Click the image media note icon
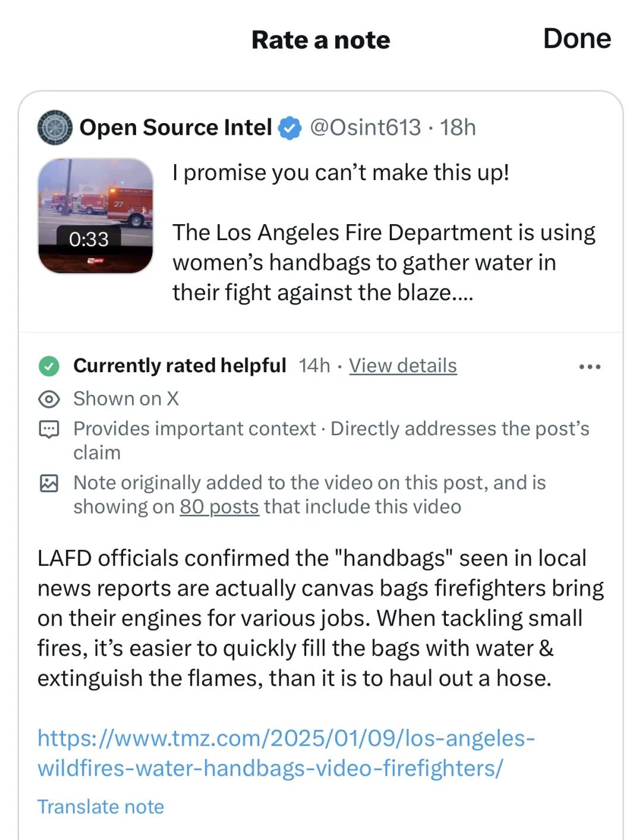Viewport: 642px width, 840px height. click(49, 483)
